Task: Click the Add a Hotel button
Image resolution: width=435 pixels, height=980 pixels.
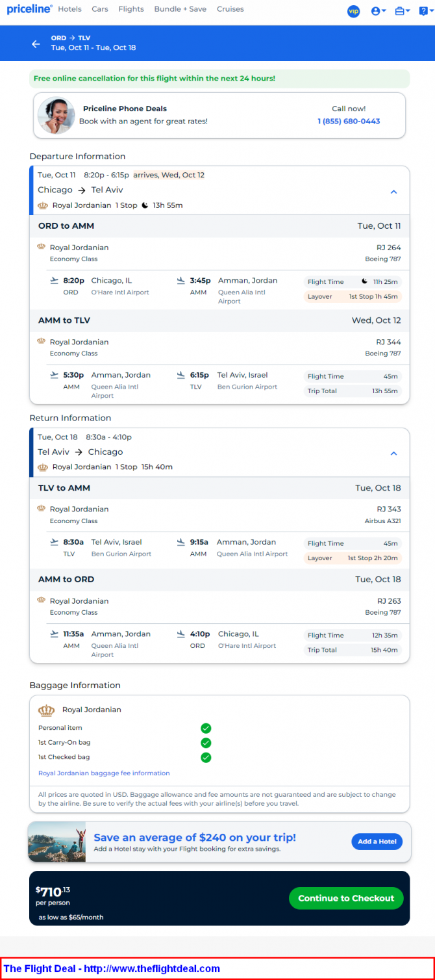Action: pyautogui.click(x=377, y=842)
